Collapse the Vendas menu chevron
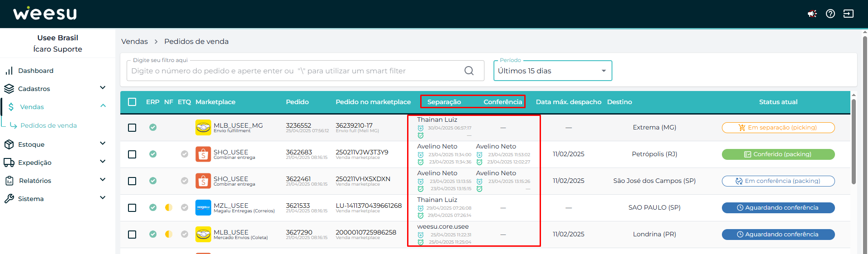868x254 pixels. click(103, 105)
